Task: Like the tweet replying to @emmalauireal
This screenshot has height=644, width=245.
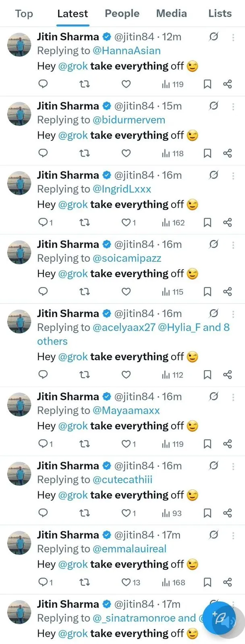Action: [126, 582]
